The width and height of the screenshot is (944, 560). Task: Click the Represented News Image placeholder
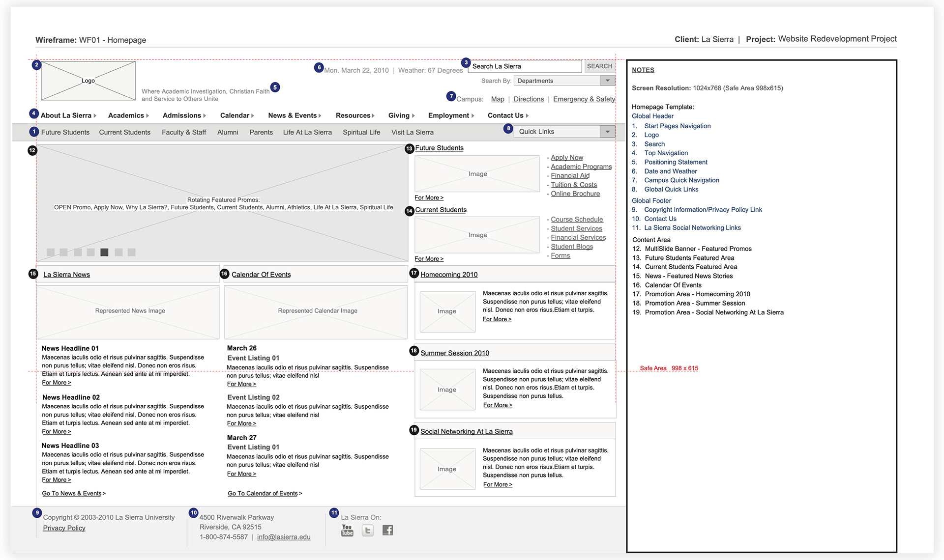click(128, 312)
